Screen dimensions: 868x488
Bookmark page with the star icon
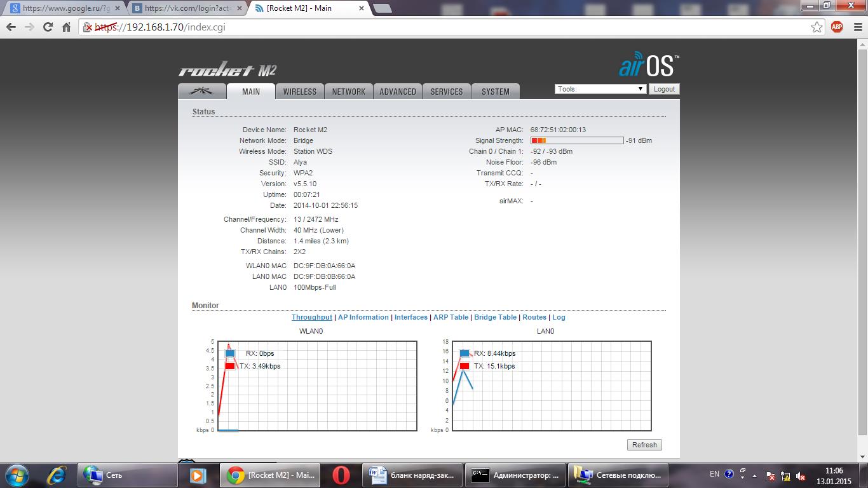(817, 27)
